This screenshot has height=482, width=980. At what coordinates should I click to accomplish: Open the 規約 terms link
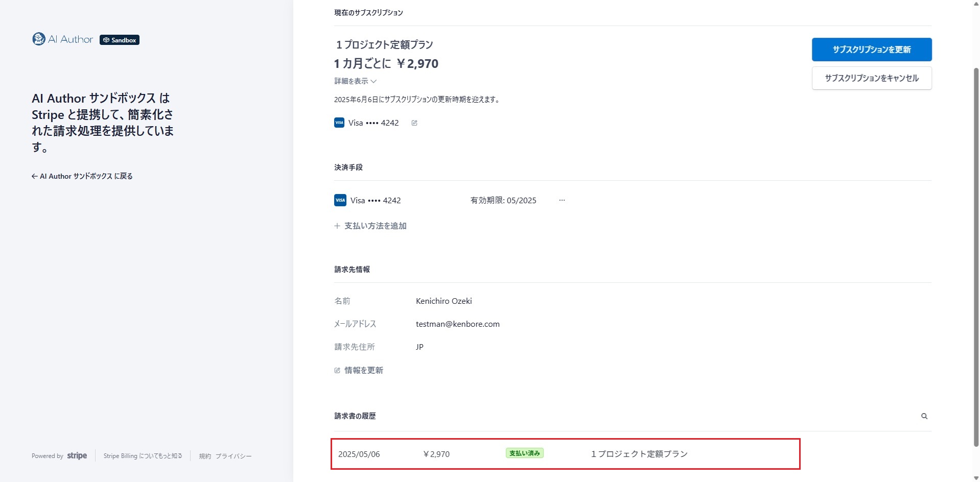(x=205, y=456)
